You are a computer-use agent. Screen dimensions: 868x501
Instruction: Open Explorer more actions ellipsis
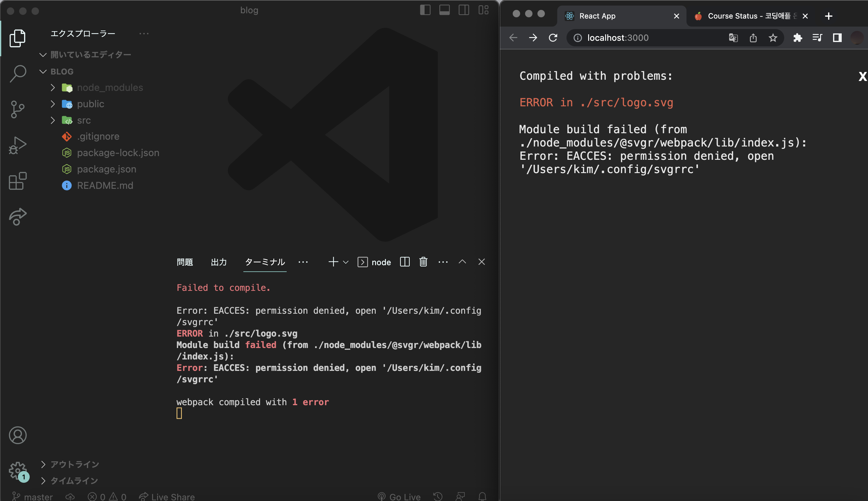(x=144, y=33)
